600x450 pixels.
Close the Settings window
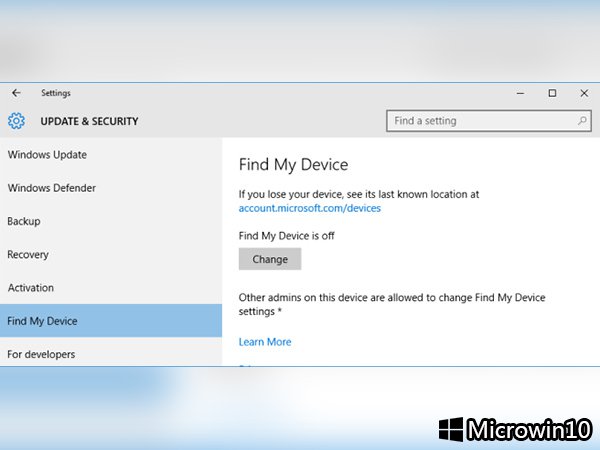584,93
